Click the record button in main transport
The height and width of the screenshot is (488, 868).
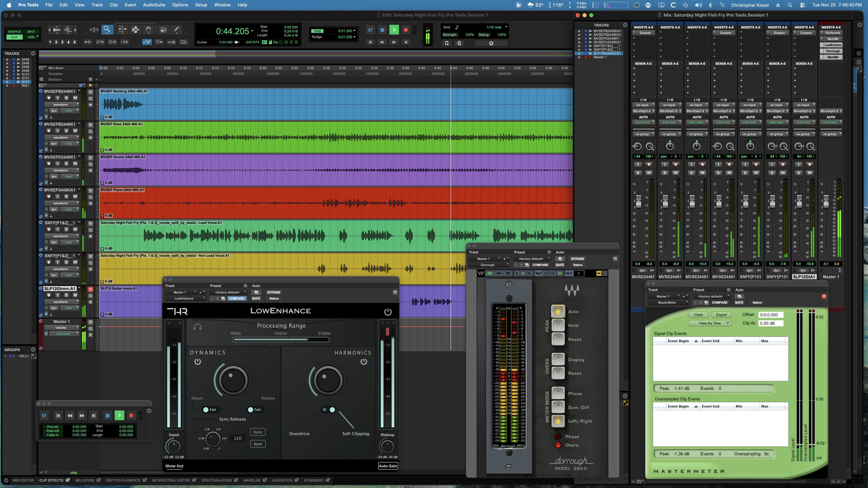[x=406, y=30]
